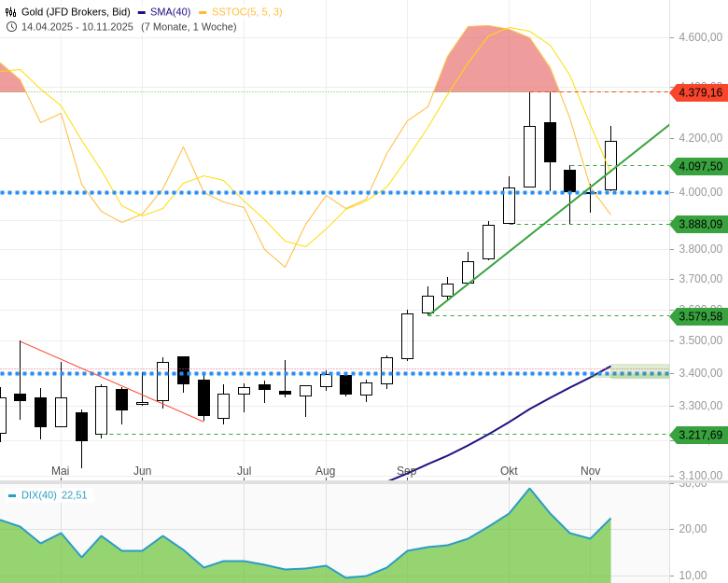Viewport: 728px width, 583px height.
Task: Click the (7 Monate, 1 Woche) period text
Action: (189, 27)
